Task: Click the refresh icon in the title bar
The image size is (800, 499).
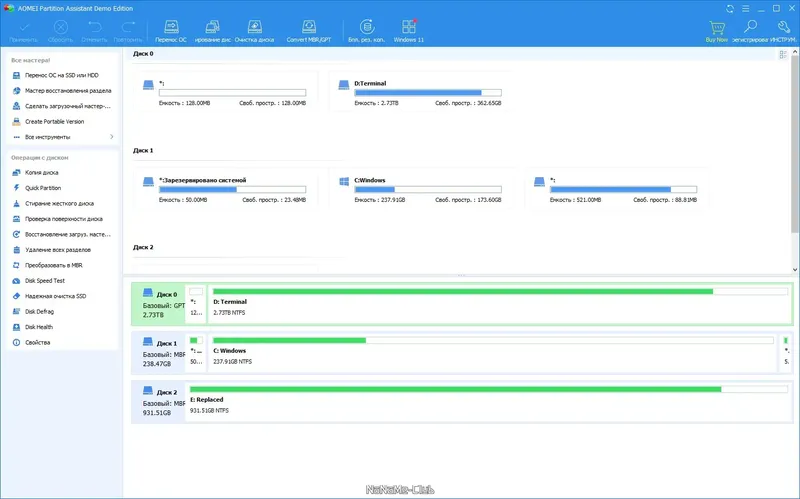Action: [x=730, y=9]
